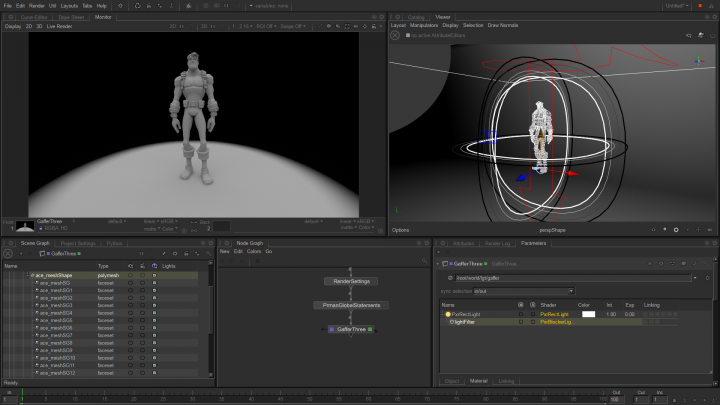
Task: Click the PxrRectLight white color swatch
Action: coord(588,314)
